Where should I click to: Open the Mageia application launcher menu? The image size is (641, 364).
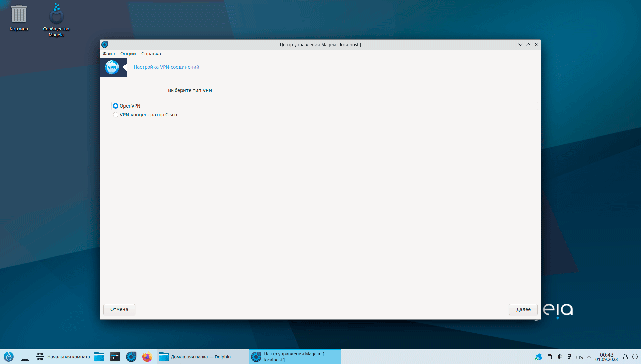9,357
